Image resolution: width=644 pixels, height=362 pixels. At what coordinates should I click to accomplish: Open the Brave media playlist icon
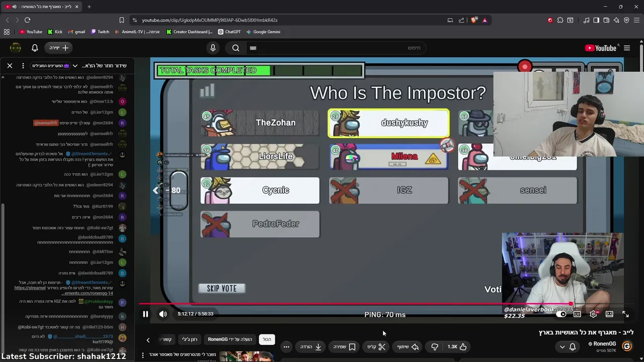[586, 20]
